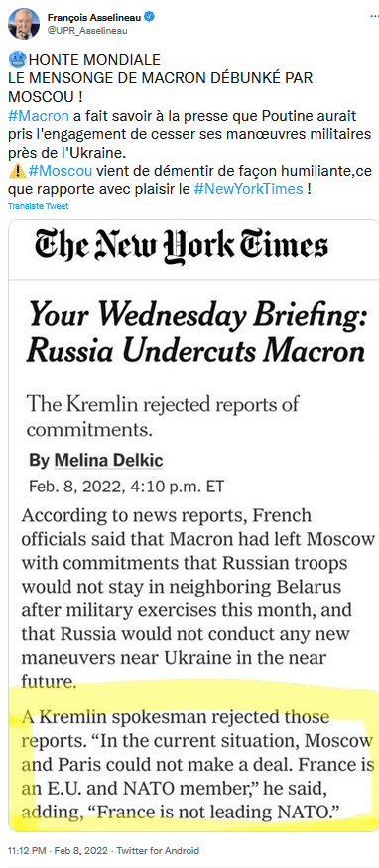379x868 pixels.
Task: Click the François Asselineau display name
Action: [x=95, y=18]
